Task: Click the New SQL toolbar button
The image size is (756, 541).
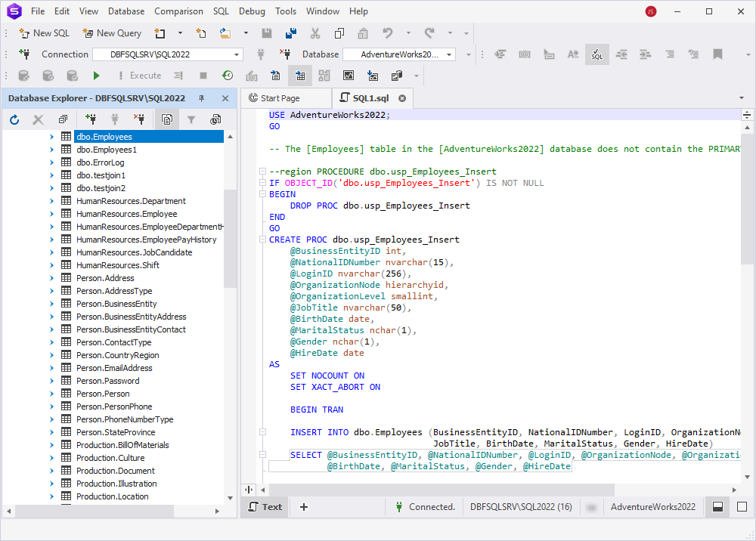Action: click(x=44, y=33)
